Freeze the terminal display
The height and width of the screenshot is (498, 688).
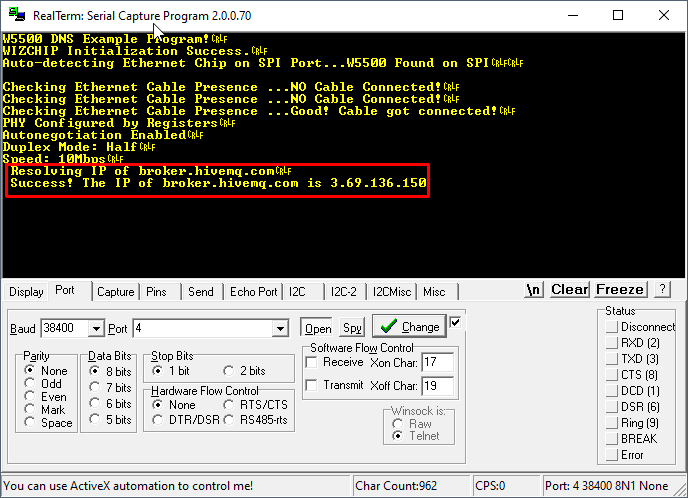(x=620, y=290)
